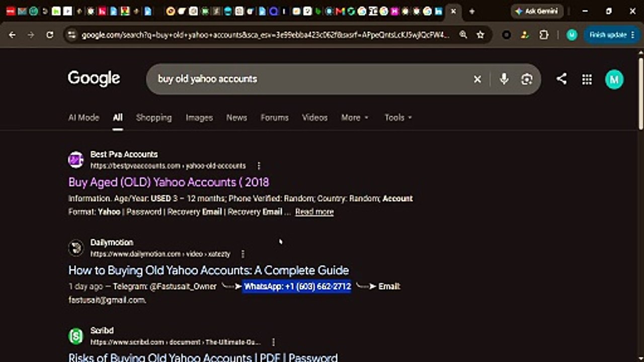Switch to AI Mode tab
The height and width of the screenshot is (362, 644).
point(84,118)
